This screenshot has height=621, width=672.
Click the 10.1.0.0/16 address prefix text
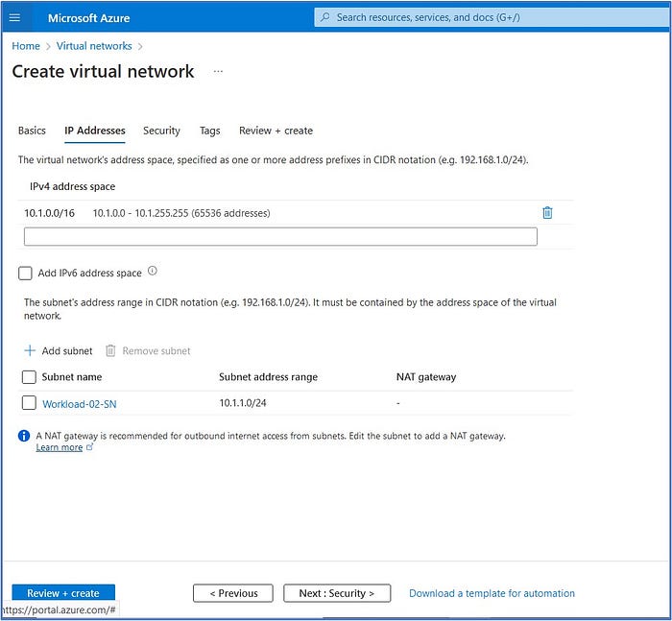(49, 213)
